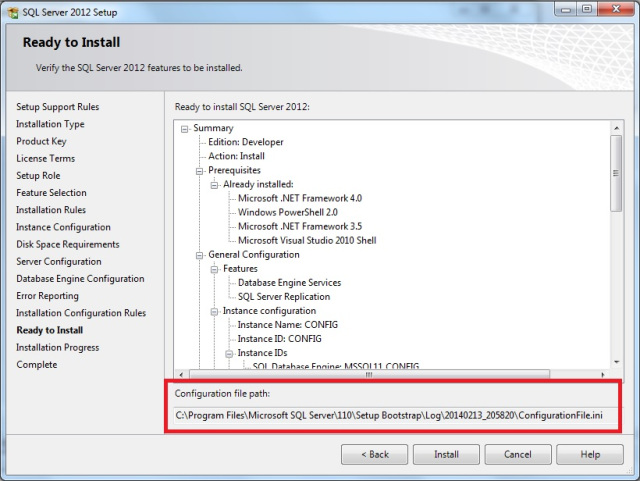
Task: Click the horizontal scrollbar left arrow
Action: (x=181, y=374)
